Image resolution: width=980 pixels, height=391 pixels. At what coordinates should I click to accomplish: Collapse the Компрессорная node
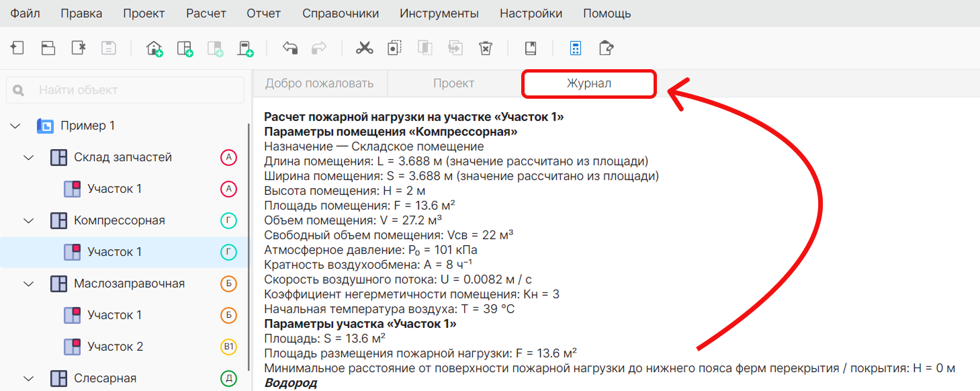[29, 220]
